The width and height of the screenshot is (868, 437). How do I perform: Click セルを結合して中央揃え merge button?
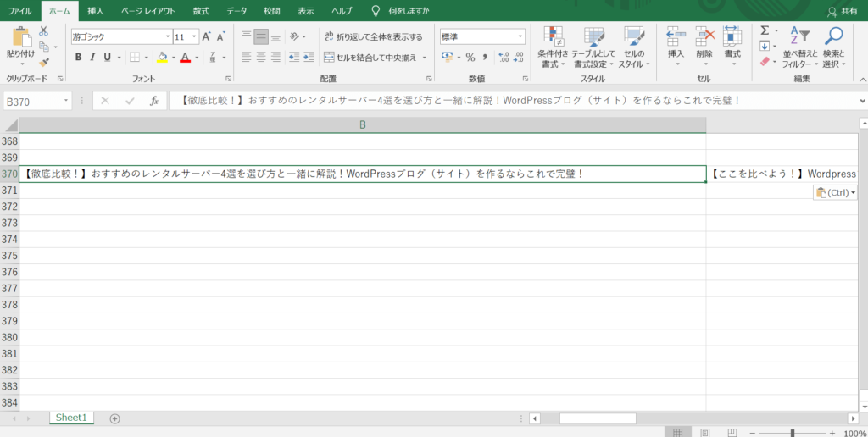[x=371, y=57]
